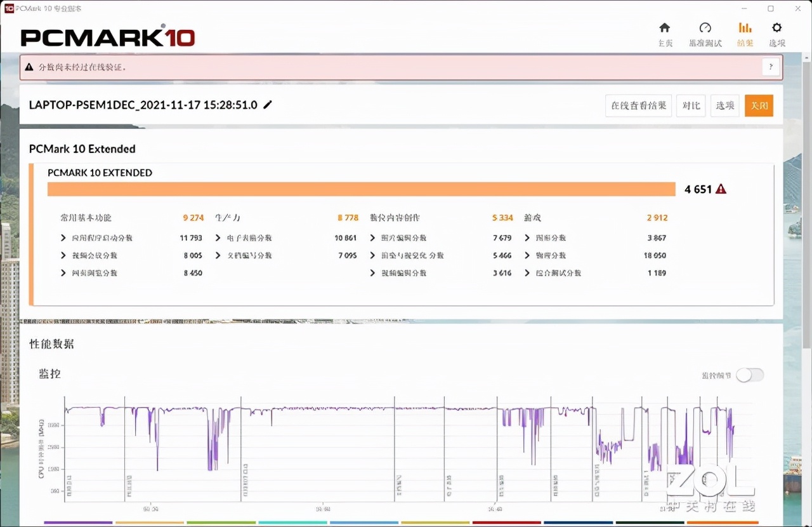Click the warning icon in the pink banner

coord(29,66)
